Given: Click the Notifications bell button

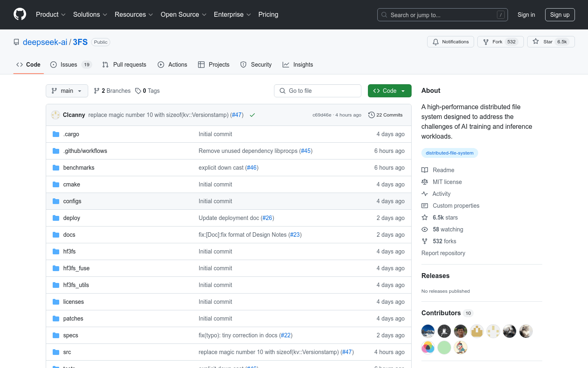Looking at the screenshot, I should click(x=450, y=42).
